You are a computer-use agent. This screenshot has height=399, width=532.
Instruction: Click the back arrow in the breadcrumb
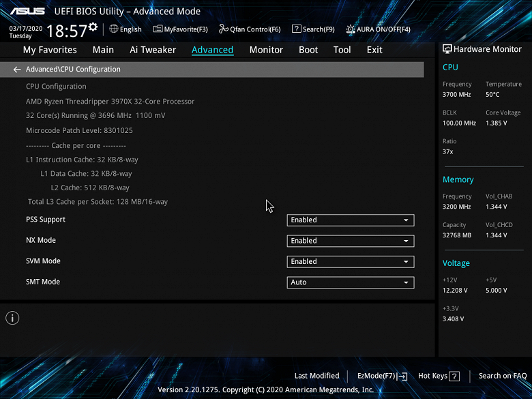17,70
